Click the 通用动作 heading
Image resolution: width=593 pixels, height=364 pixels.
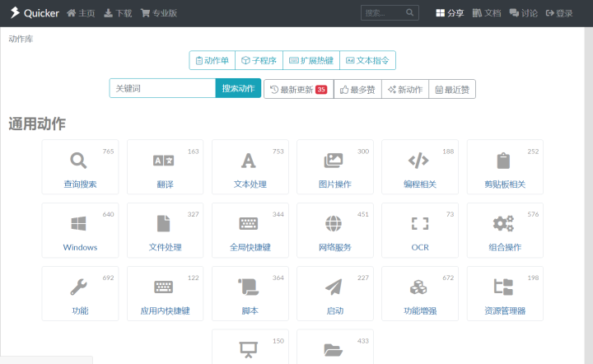(37, 124)
